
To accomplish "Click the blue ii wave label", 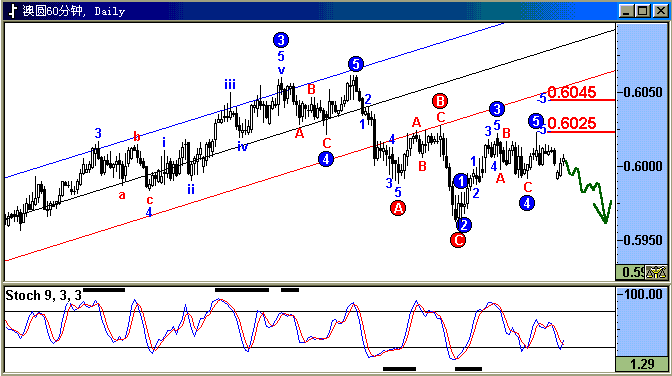I will click(191, 189).
